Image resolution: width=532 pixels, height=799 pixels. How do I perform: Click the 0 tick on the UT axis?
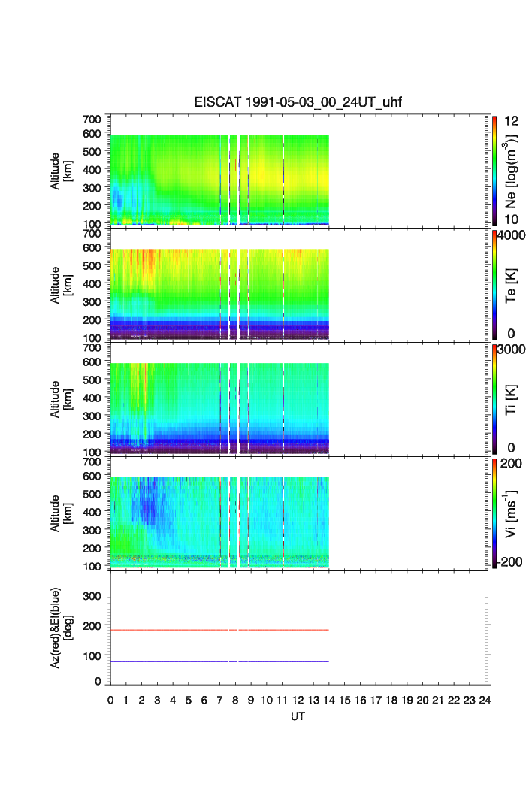pos(110,701)
